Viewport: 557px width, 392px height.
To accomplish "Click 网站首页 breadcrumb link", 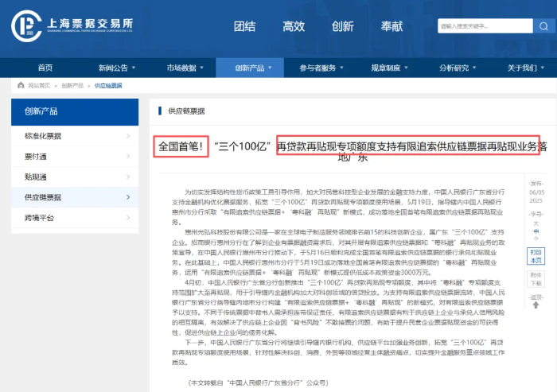I will [39, 86].
